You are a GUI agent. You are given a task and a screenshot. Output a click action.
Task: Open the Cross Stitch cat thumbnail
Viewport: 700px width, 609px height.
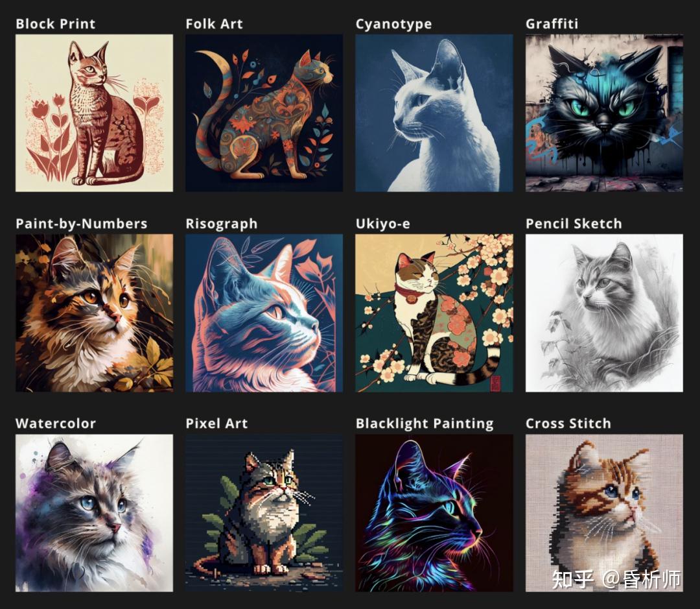605,513
